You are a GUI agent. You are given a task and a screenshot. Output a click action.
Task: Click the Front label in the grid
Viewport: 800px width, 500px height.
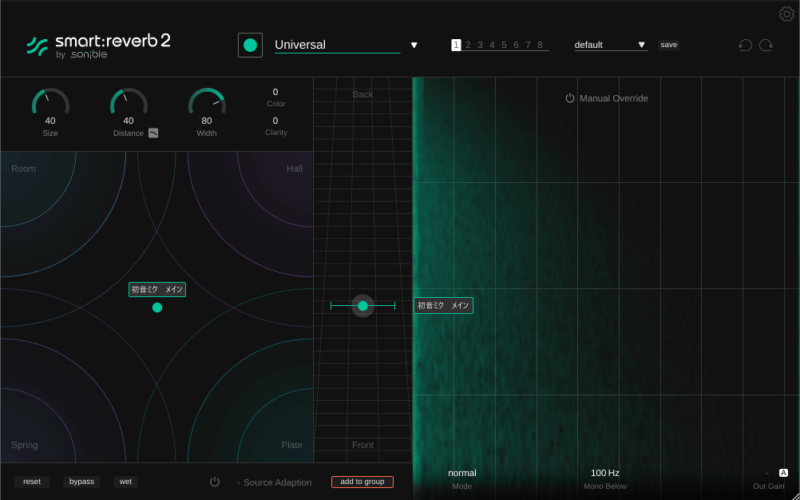pos(363,445)
